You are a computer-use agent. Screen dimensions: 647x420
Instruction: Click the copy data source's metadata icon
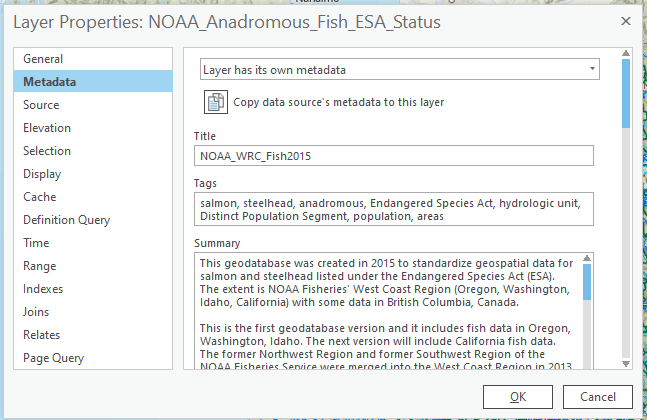[x=216, y=102]
